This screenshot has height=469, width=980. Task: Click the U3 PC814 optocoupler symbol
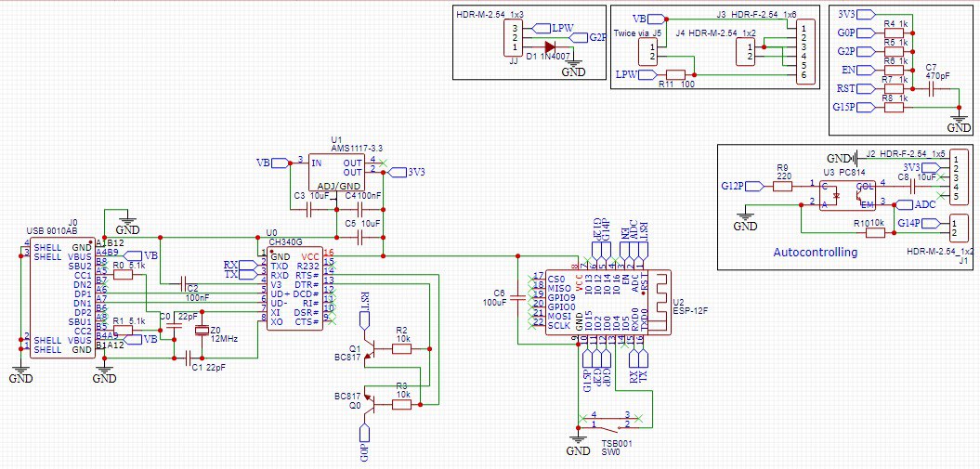click(846, 193)
